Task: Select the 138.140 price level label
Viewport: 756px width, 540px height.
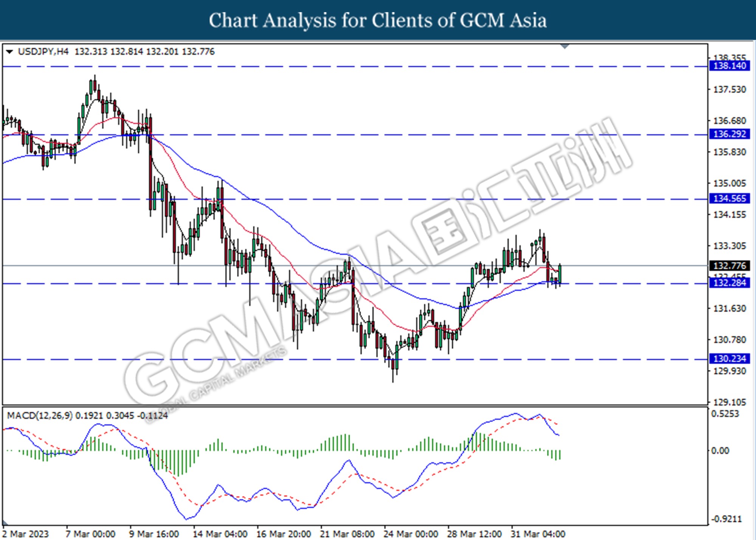Action: 729,66
